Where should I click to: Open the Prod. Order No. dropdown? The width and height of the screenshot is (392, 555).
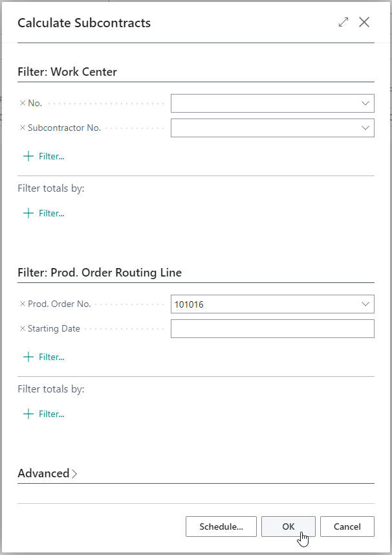coord(365,304)
